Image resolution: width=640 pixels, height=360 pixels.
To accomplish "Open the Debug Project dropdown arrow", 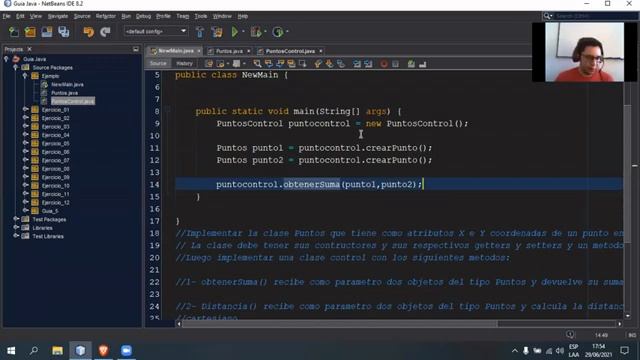I will point(265,32).
